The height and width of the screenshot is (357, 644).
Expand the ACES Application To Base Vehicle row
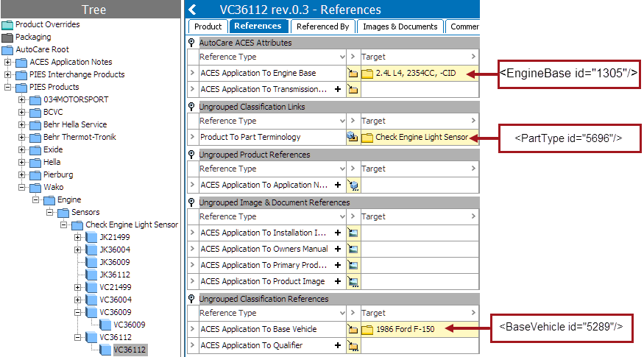[x=192, y=328]
